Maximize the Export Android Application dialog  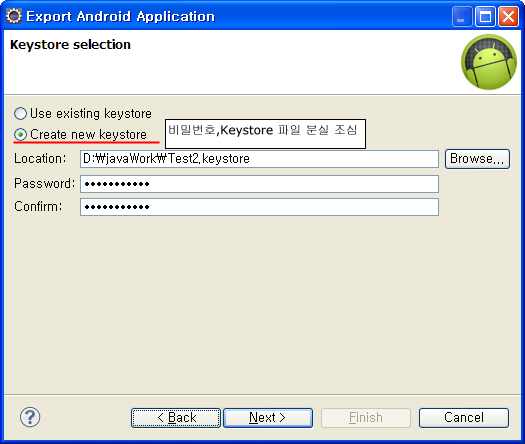485,16
